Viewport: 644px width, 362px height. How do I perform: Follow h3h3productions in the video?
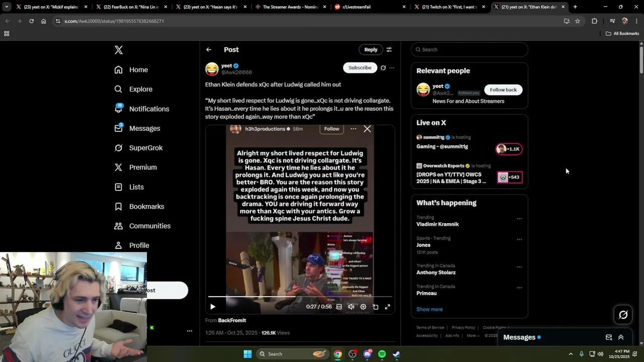pos(332,129)
